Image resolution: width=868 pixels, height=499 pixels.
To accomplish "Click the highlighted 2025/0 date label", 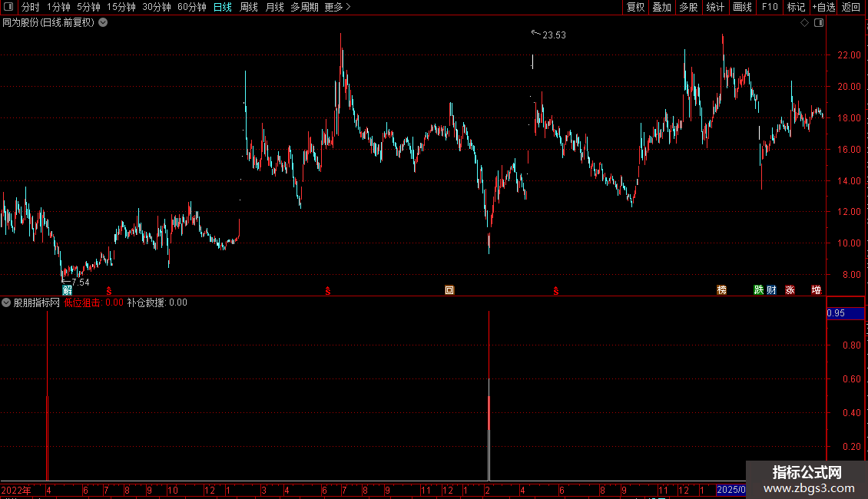I will coord(731,490).
